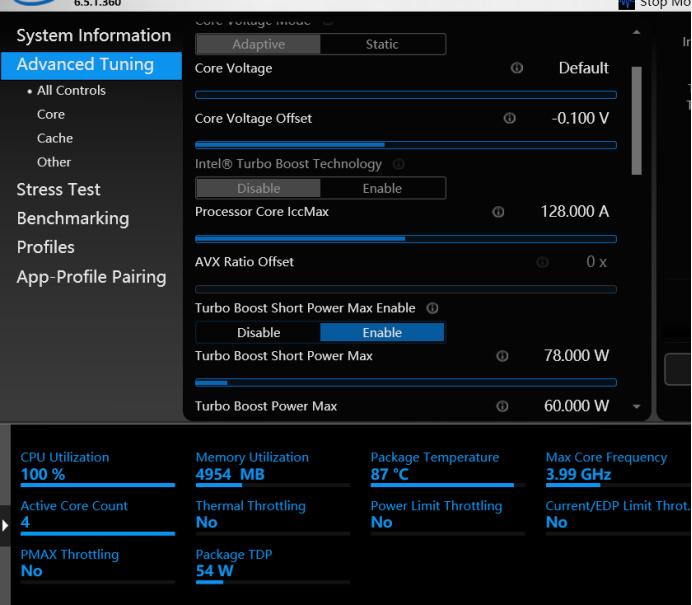692x605 pixels.
Task: Open App-Profile Pairing page
Action: [91, 276]
